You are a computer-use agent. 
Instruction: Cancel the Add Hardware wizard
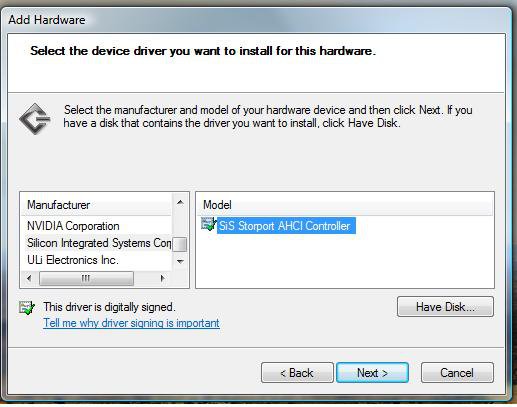tap(457, 373)
